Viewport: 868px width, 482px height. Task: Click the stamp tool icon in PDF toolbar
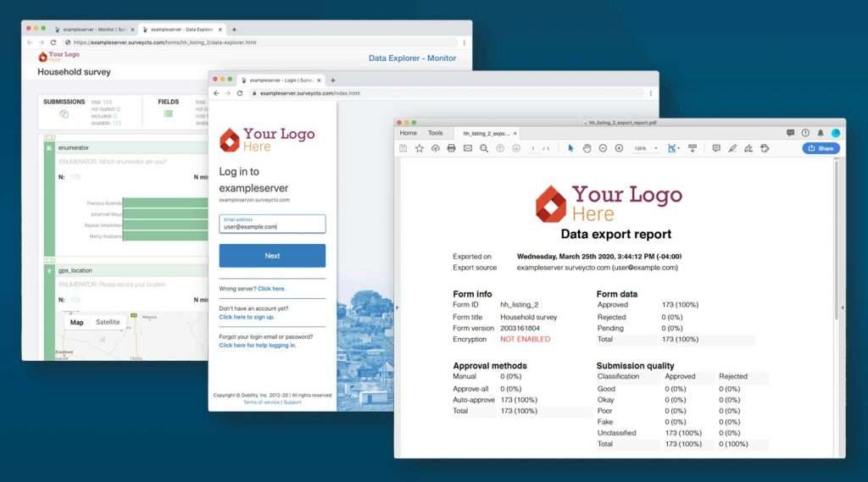[x=765, y=148]
